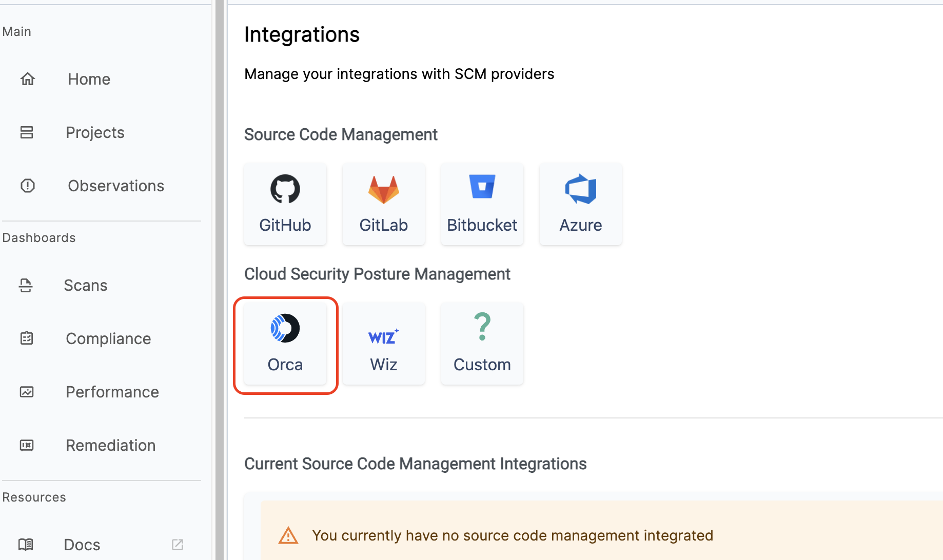Click the Custom question mark icon
The height and width of the screenshot is (560, 943).
(482, 327)
